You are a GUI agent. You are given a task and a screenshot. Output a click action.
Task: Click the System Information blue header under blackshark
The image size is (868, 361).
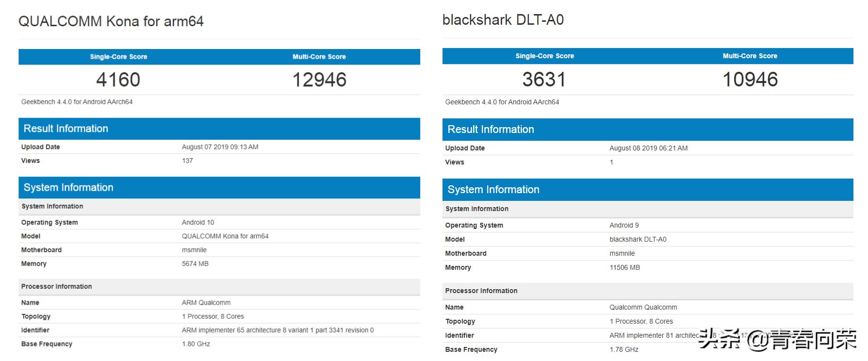(x=493, y=190)
